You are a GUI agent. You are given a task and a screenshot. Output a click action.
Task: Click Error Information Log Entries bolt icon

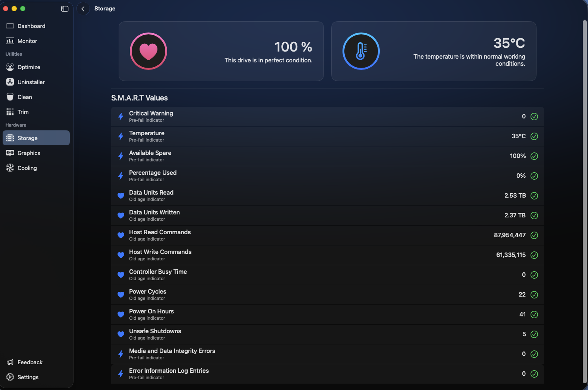click(x=121, y=374)
